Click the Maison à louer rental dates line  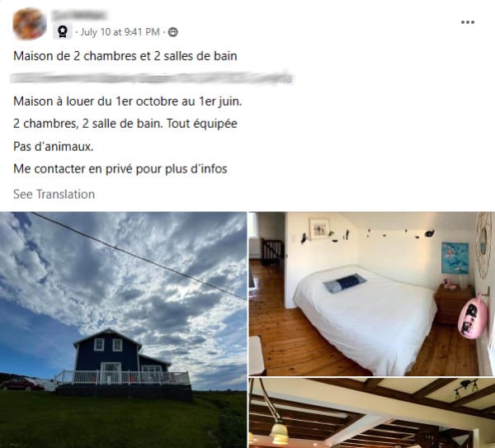(128, 101)
